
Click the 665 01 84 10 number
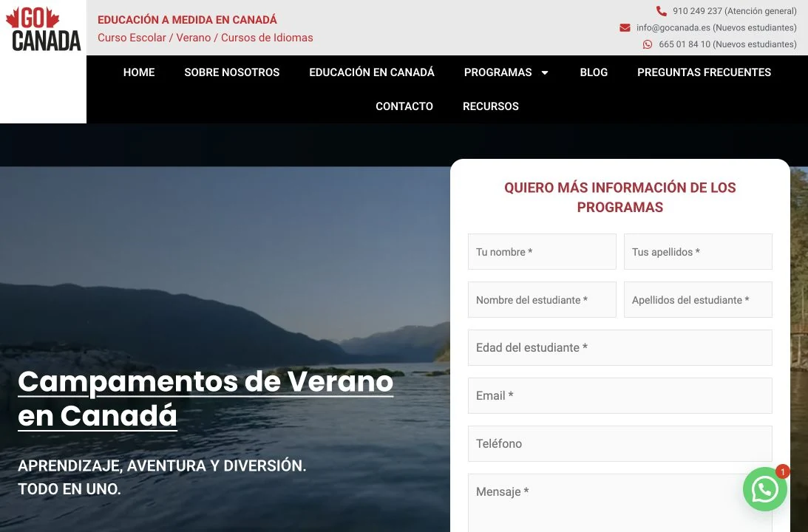pos(727,44)
